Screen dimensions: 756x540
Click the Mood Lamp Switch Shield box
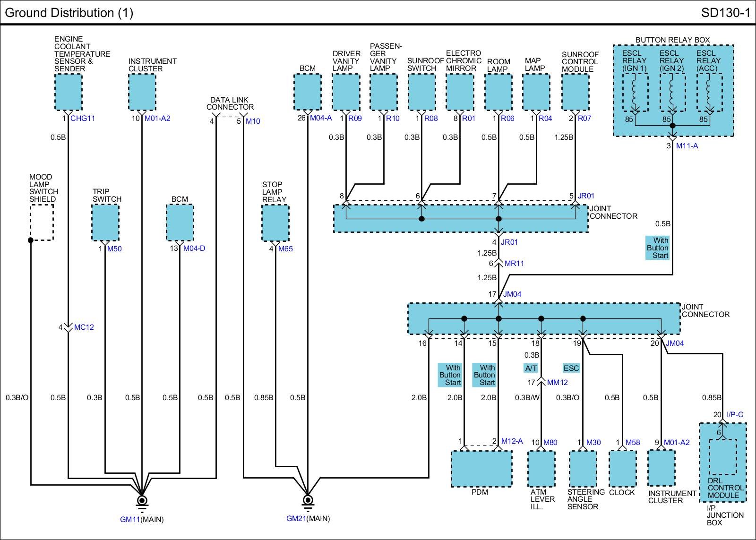[42, 223]
